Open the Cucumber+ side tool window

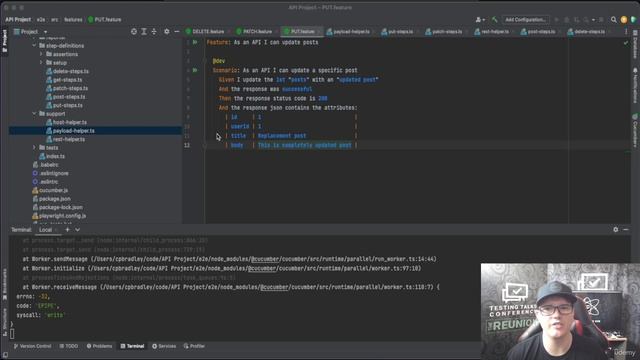635,130
